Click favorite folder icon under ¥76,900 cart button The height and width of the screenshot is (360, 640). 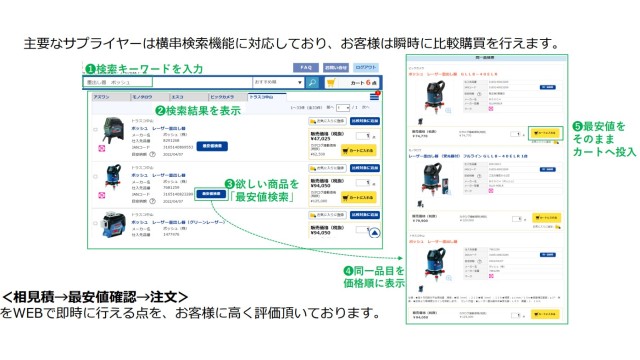(x=558, y=227)
